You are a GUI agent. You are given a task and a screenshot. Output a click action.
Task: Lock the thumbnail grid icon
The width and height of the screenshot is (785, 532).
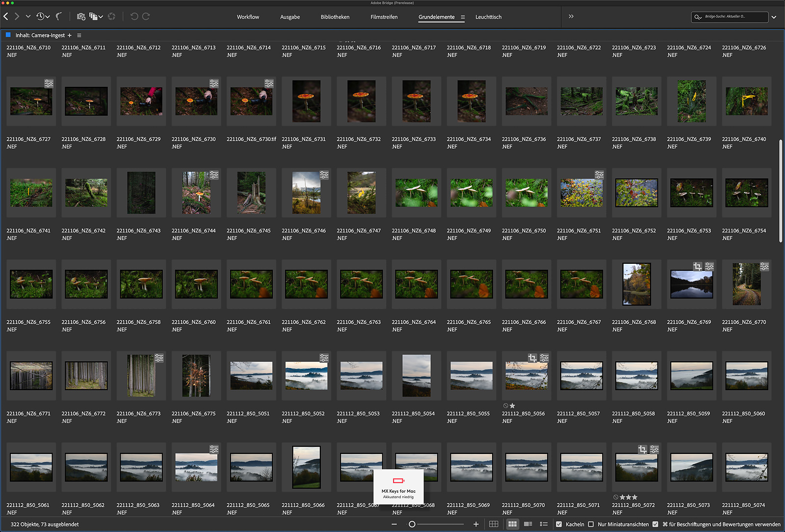click(494, 524)
